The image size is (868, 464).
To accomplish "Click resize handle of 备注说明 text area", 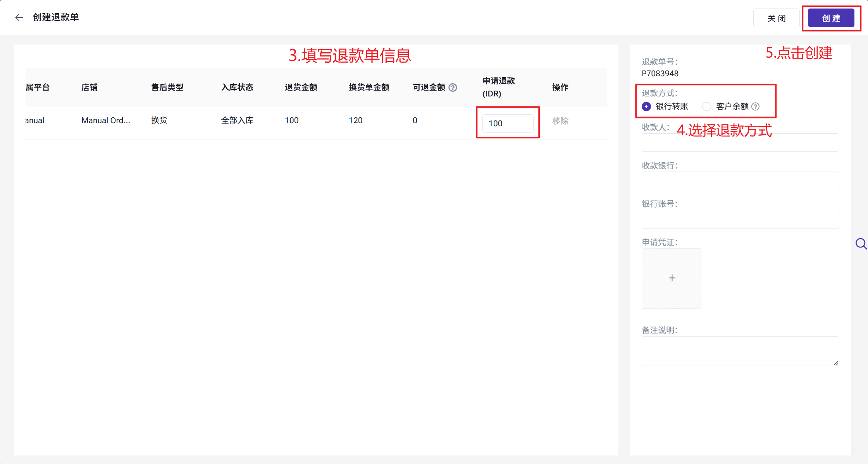I will point(836,363).
